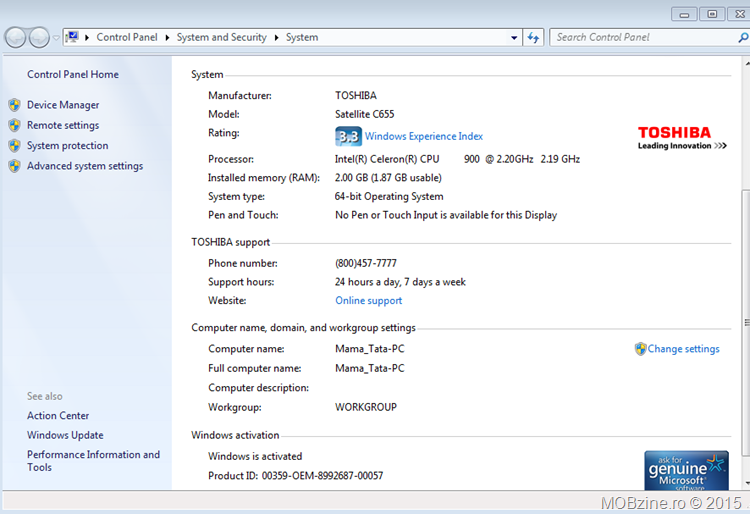The height and width of the screenshot is (514, 750).
Task: Expand arrow before System and Security breadcrumb
Action: 167,37
